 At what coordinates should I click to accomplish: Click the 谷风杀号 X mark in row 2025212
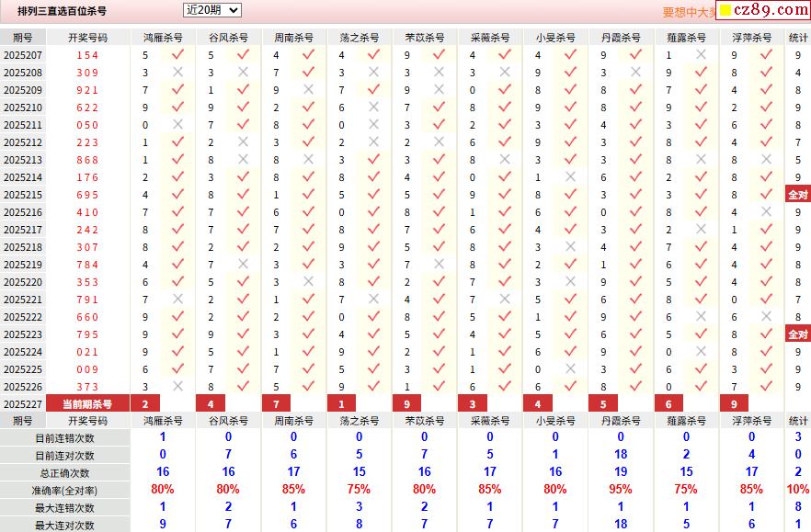[243, 141]
